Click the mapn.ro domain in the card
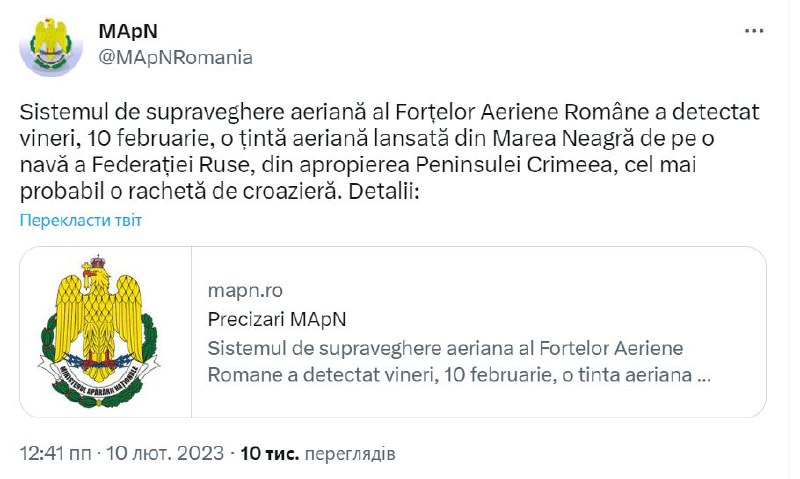The height and width of the screenshot is (479, 800). (245, 291)
